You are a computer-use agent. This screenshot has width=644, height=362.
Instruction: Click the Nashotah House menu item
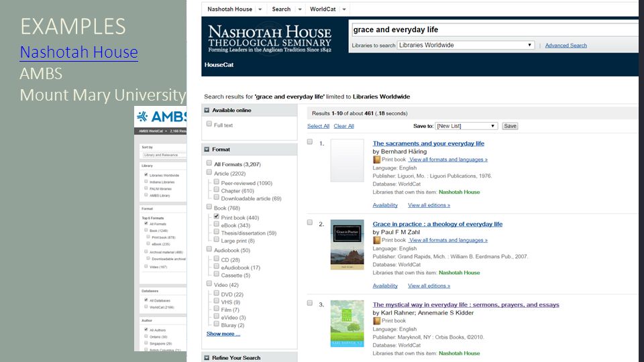click(x=229, y=9)
